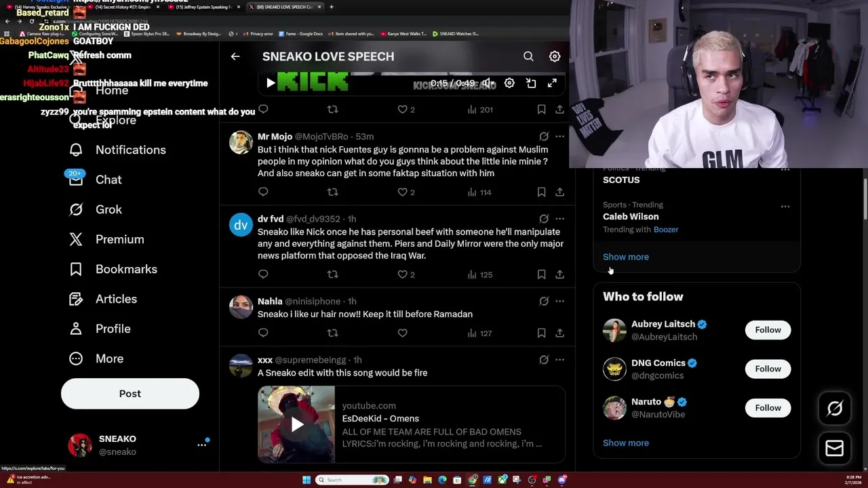Open the Caleb Wilson trending topic
Image resolution: width=868 pixels, height=488 pixels.
point(631,216)
